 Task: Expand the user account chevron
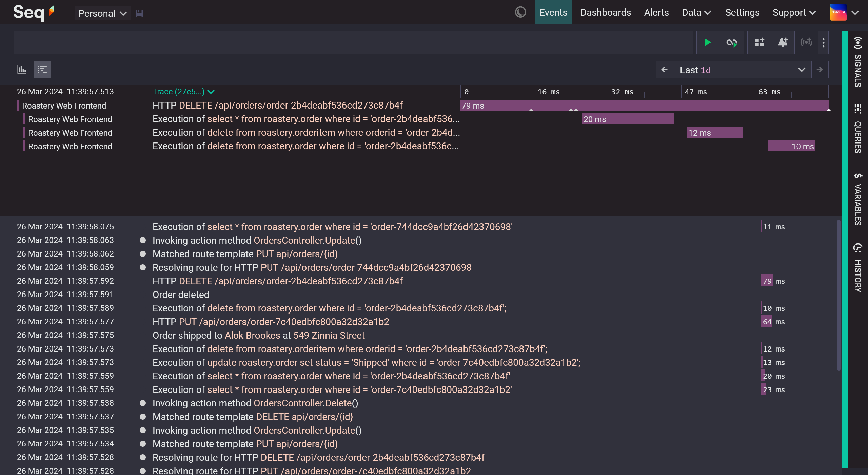(855, 13)
